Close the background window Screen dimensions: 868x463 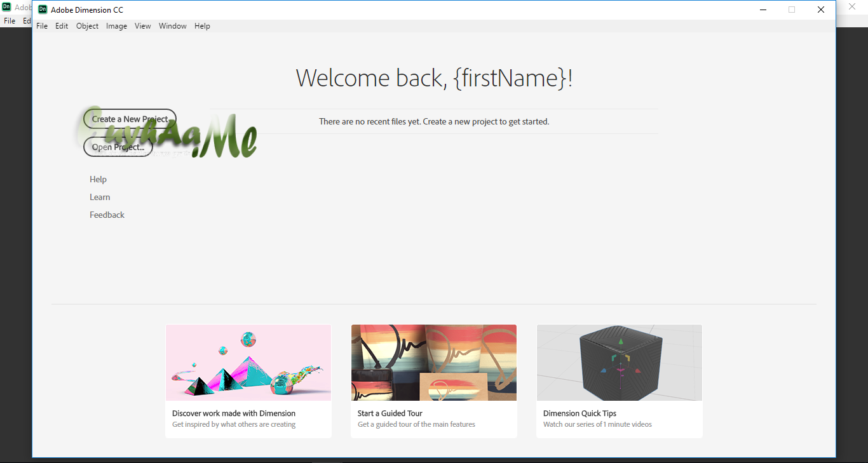pos(852,6)
